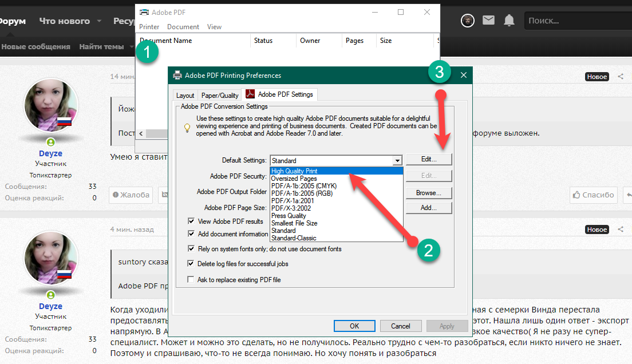Open Deyze profile link in second post
This screenshot has height=364, width=632.
pyautogui.click(x=51, y=306)
